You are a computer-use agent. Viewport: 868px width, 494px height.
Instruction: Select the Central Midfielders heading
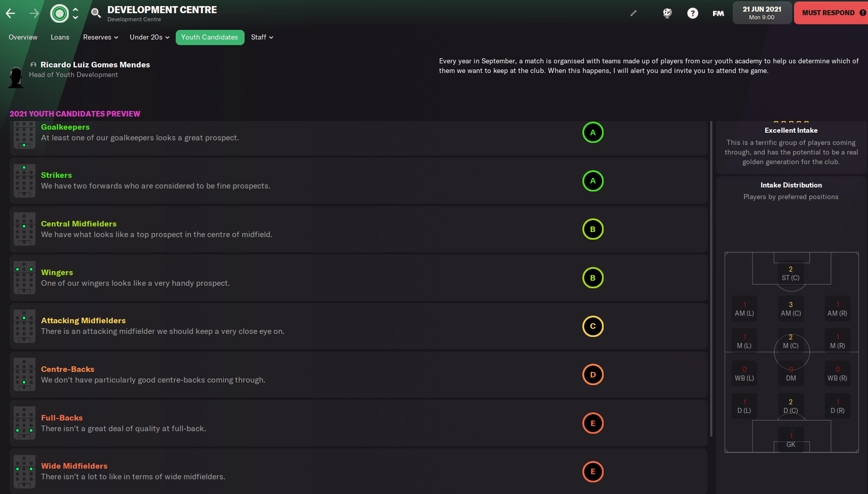[x=78, y=224]
